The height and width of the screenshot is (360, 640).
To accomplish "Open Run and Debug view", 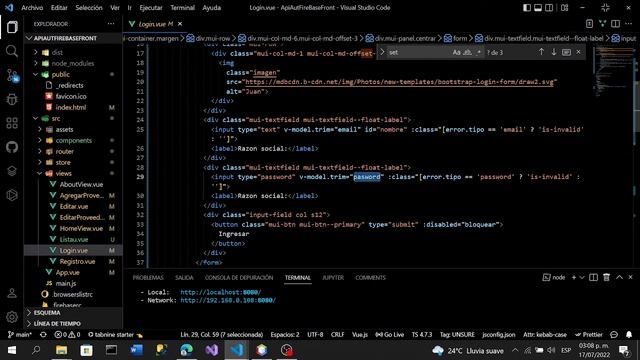I will coord(12,99).
